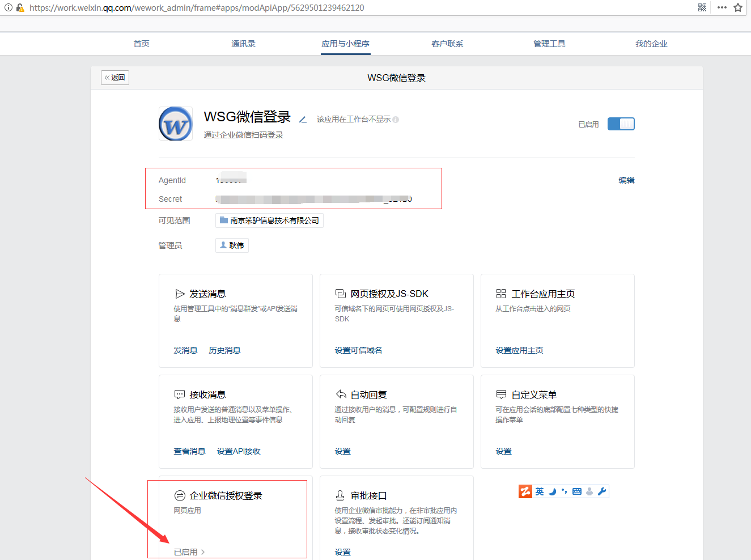
Task: Click the help icon next to 该应用在工作台不显示
Action: (396, 120)
